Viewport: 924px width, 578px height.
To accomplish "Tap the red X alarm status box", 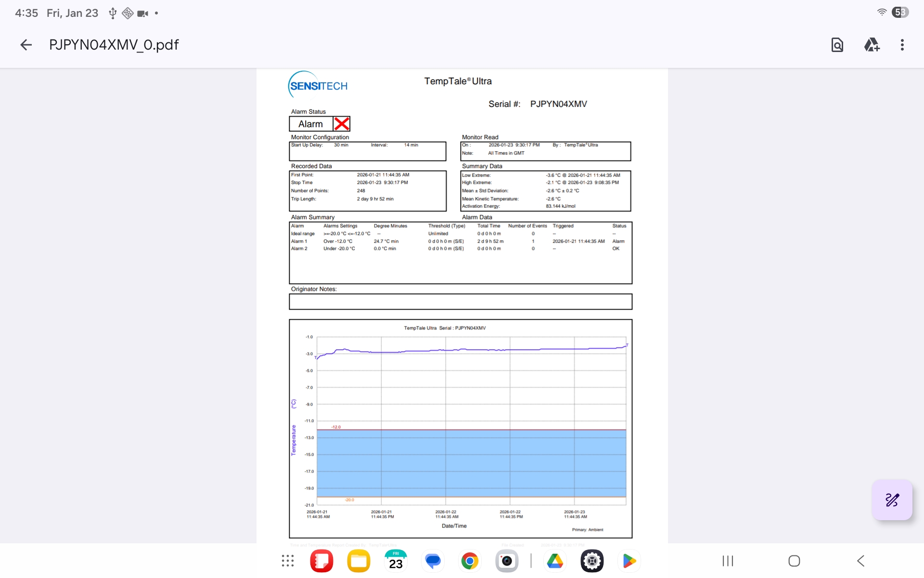I will point(342,124).
